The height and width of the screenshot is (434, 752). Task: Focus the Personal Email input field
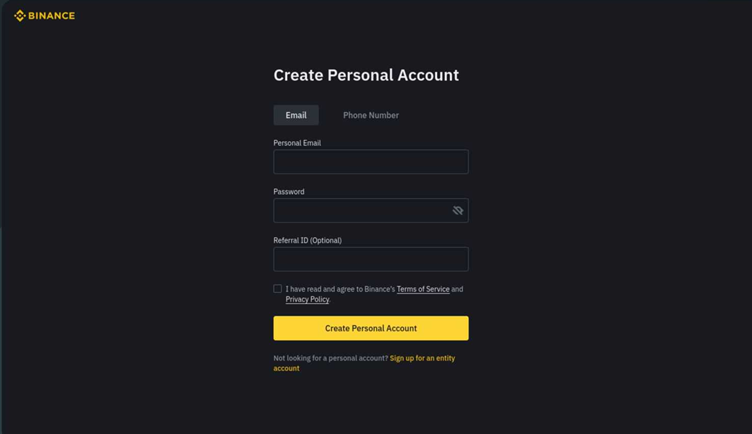(x=371, y=162)
